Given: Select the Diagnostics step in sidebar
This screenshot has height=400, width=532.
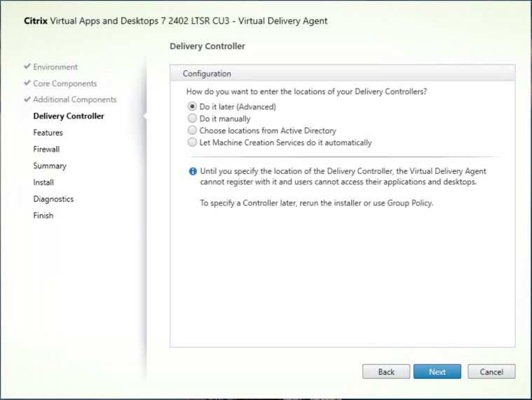Looking at the screenshot, I should 53,199.
